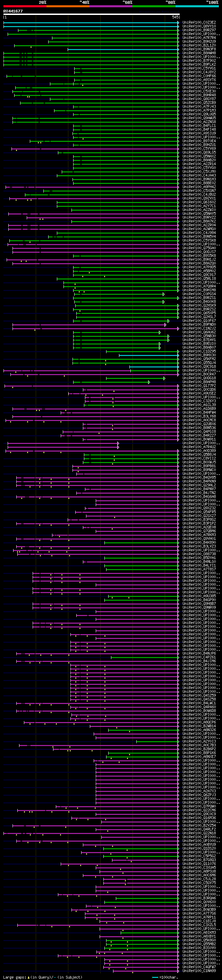Select hit label UniRef100_C4J984
Image resolution: width=222 pixels, height=980 pixels.
click(x=199, y=233)
